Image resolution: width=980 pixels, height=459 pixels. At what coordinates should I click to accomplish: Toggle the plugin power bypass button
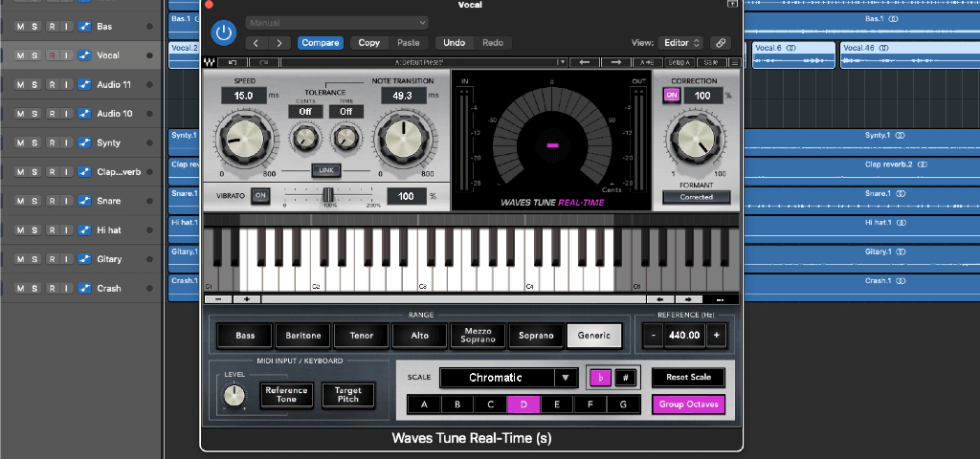(x=223, y=33)
